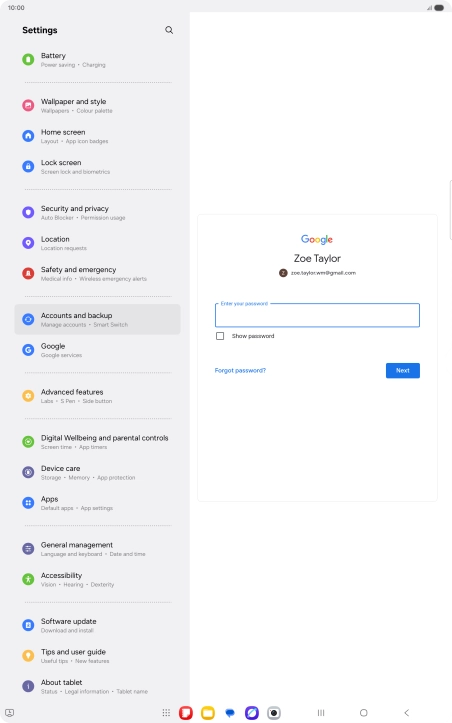The width and height of the screenshot is (452, 723).
Task: Open the Settings search icon
Action: [x=169, y=30]
